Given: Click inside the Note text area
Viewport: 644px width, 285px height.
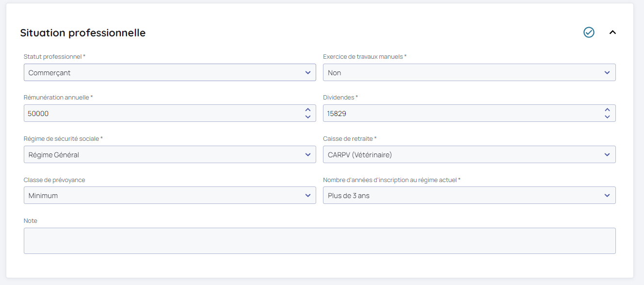Looking at the screenshot, I should (320, 241).
